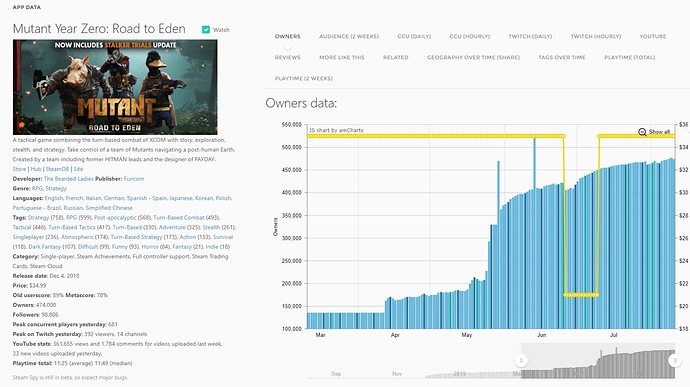Select the Japanese language link
The image size is (690, 387).
point(180,198)
